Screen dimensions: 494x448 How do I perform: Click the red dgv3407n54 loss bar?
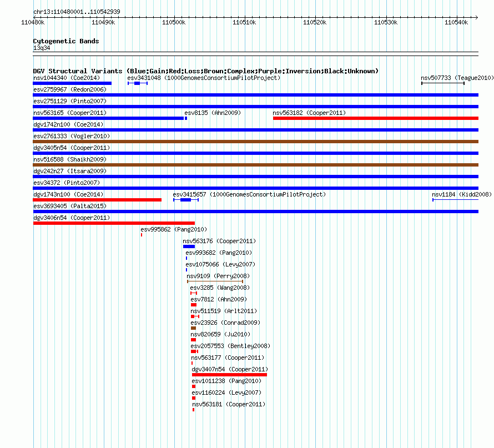pyautogui.click(x=229, y=375)
